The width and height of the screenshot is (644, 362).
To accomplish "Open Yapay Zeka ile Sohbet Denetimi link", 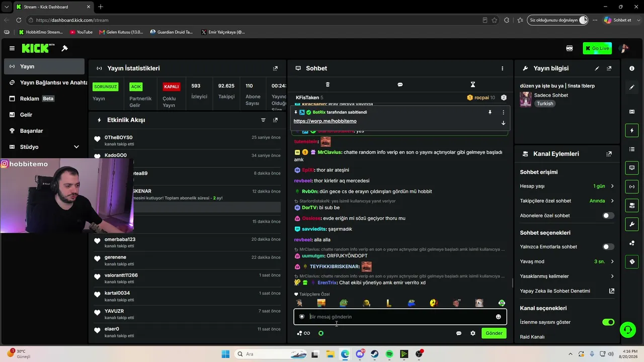I will pos(568,291).
